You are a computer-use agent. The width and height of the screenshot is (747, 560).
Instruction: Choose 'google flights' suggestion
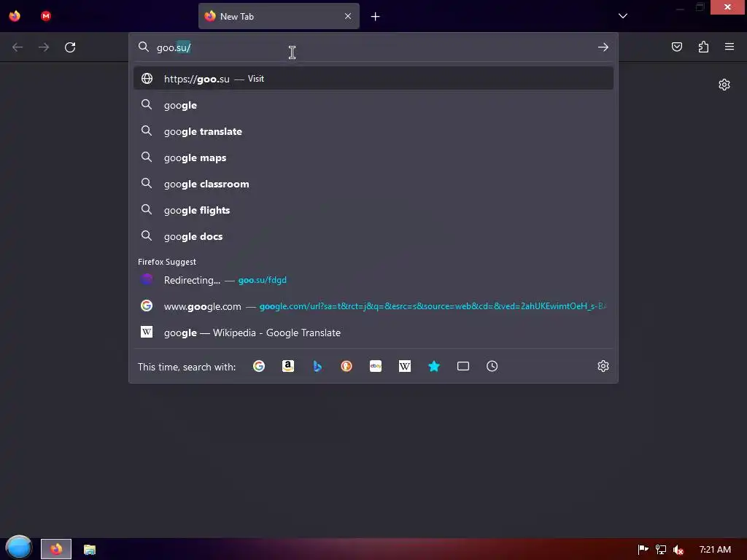tap(373, 210)
